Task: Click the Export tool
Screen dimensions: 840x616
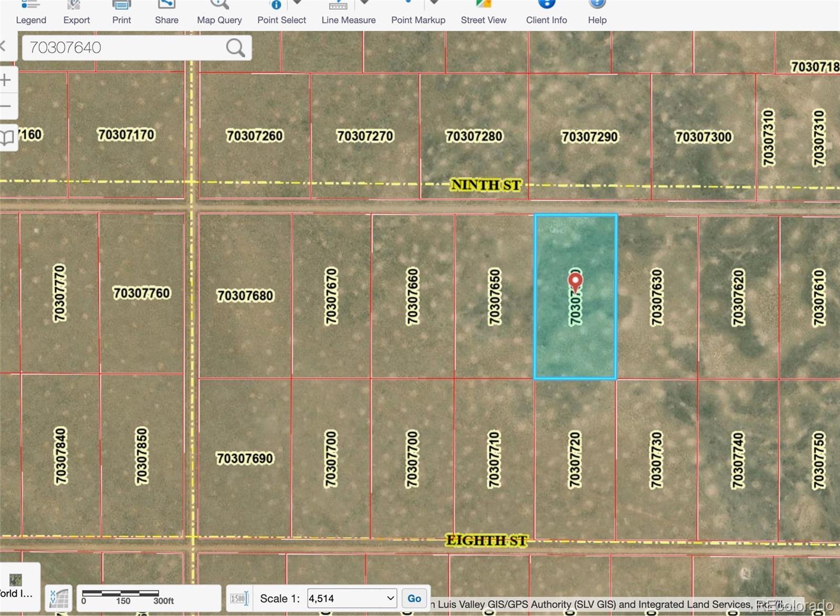Action: click(x=77, y=13)
